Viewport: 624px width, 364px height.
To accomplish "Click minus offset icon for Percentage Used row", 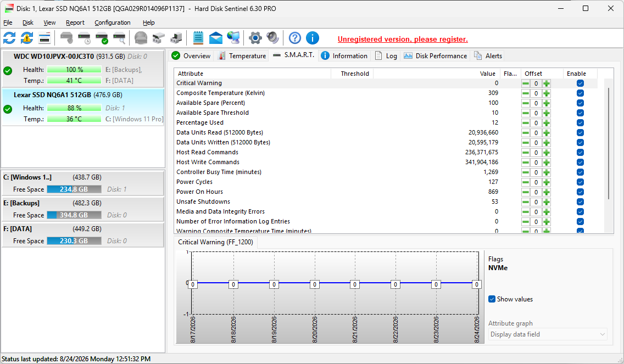I will pos(526,123).
